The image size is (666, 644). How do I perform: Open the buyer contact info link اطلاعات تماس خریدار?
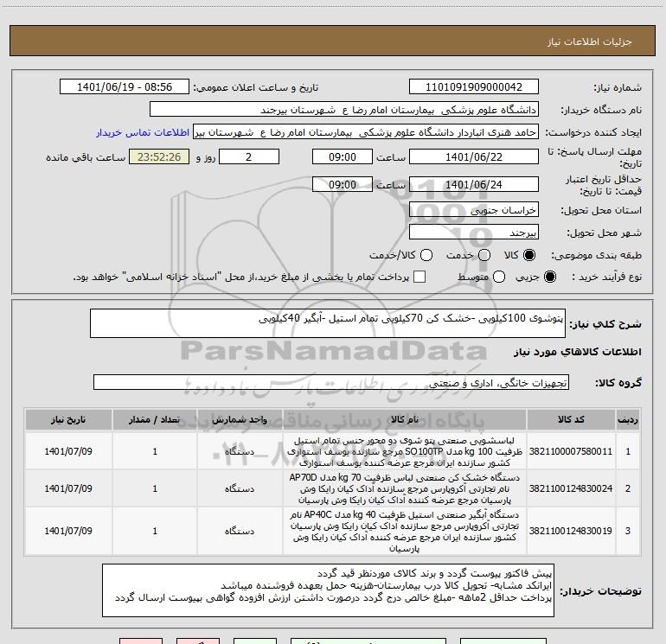[143, 132]
